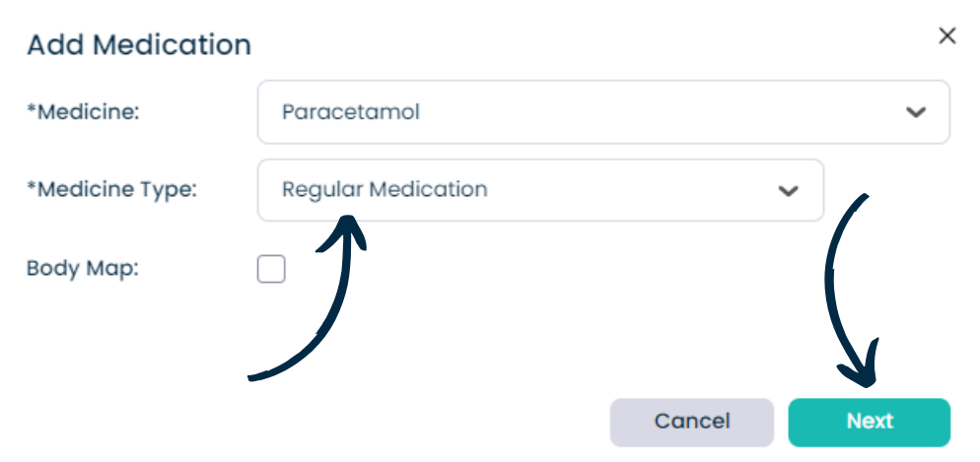Close the Add Medication dialog
Viewport: 980px width, 462px height.
pyautogui.click(x=947, y=36)
